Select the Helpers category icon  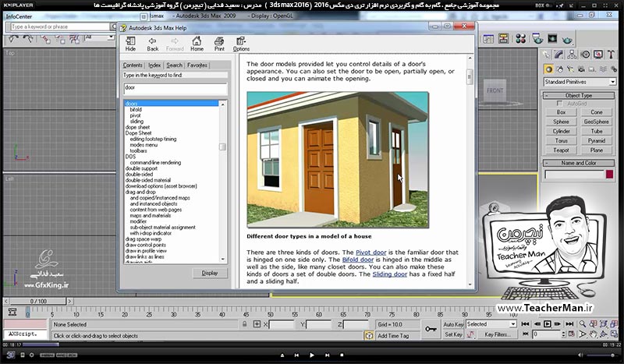pos(592,69)
